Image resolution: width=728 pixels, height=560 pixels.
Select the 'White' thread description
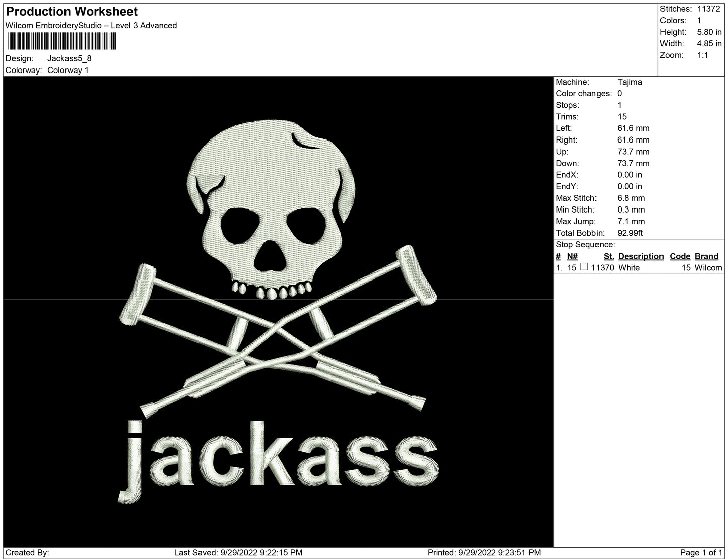pyautogui.click(x=629, y=268)
